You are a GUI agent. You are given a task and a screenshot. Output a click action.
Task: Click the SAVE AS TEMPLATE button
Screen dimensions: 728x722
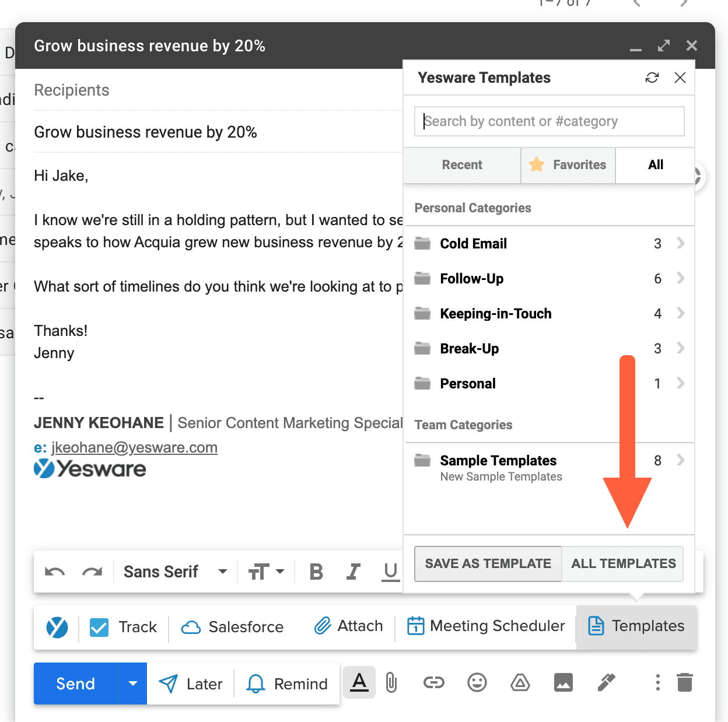(x=488, y=563)
